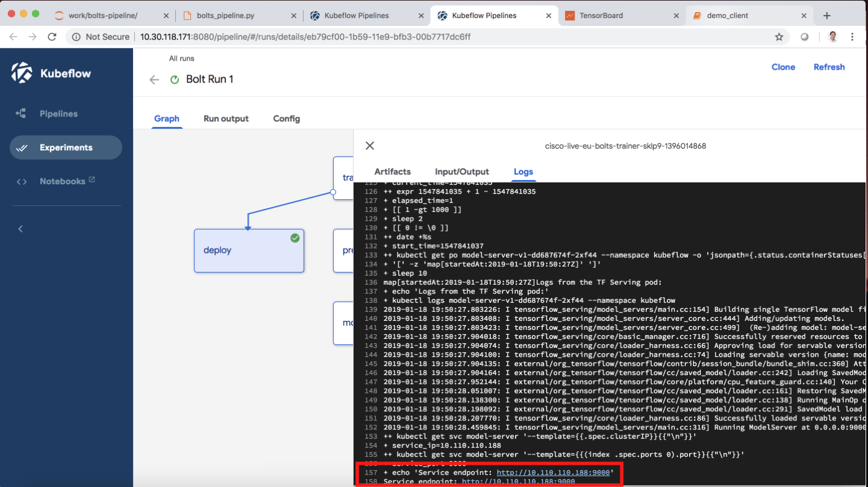Click the green checkmark on the deploy node
868x487 pixels.
295,238
